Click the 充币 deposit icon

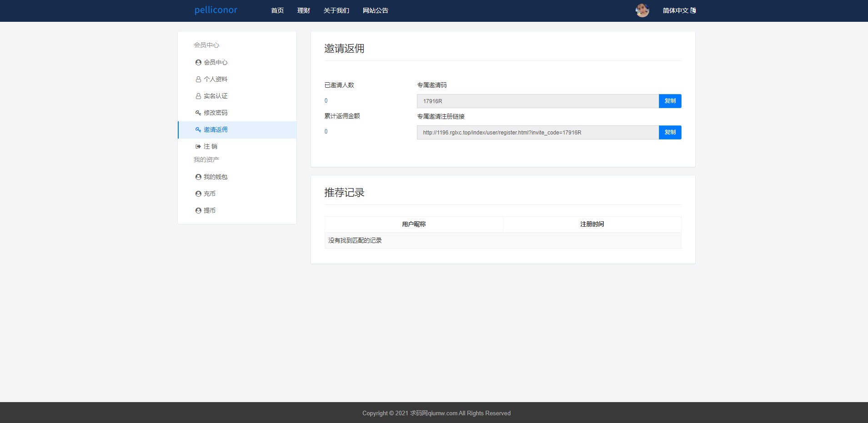198,194
